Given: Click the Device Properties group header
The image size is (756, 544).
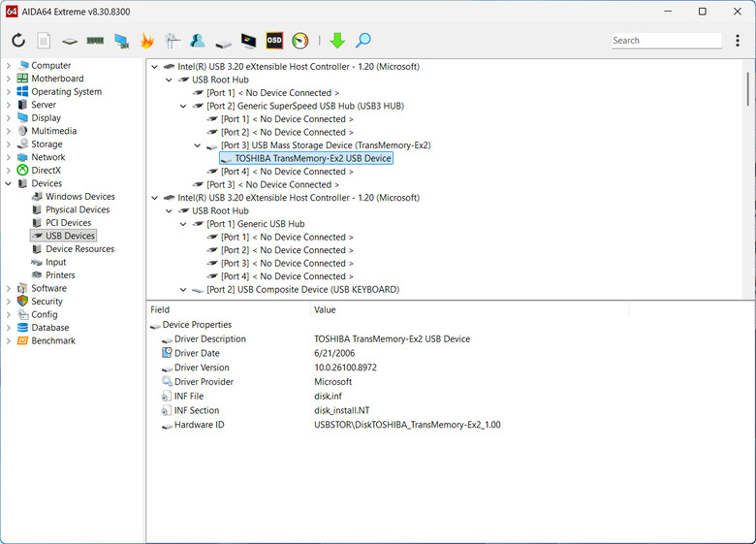Looking at the screenshot, I should (x=197, y=325).
